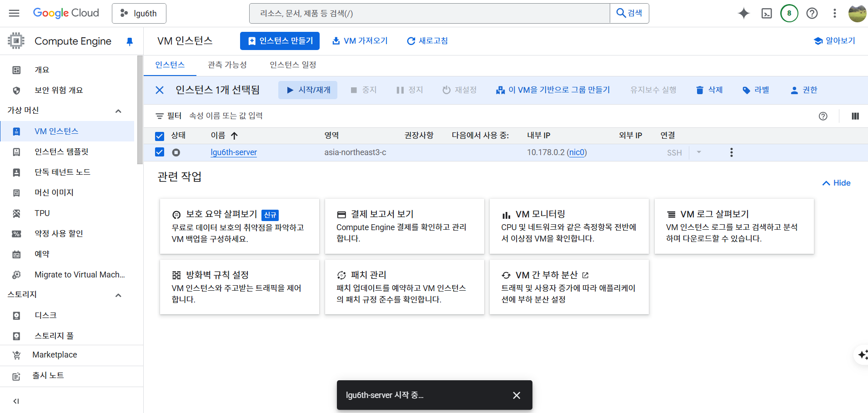Image resolution: width=868 pixels, height=413 pixels.
Task: Clear selection with the X icon
Action: pos(160,90)
